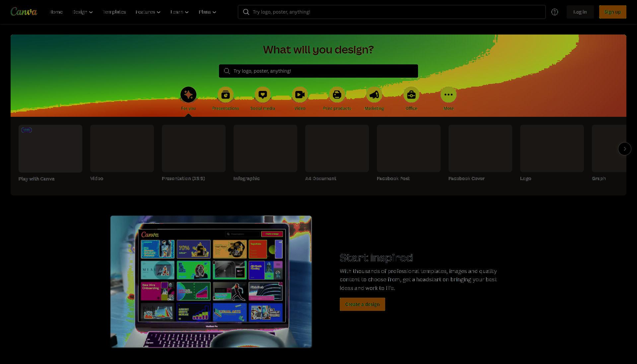Click the Log in button
637x364 pixels.
pos(580,12)
